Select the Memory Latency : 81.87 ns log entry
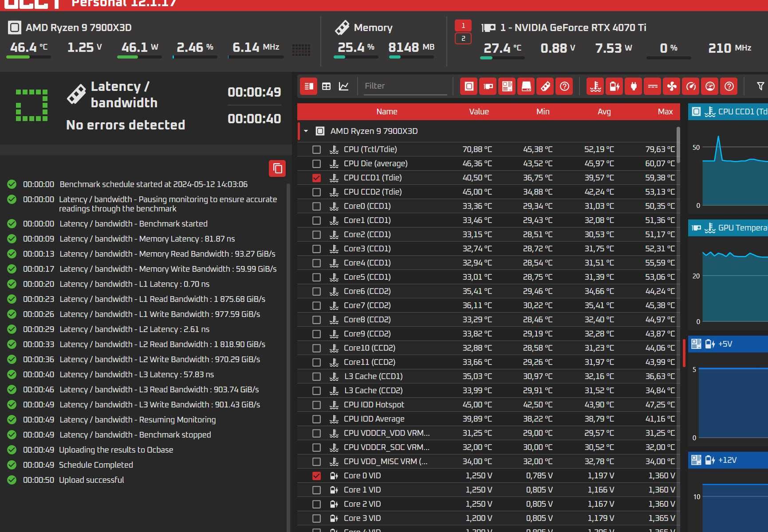This screenshot has height=532, width=768. pos(146,239)
